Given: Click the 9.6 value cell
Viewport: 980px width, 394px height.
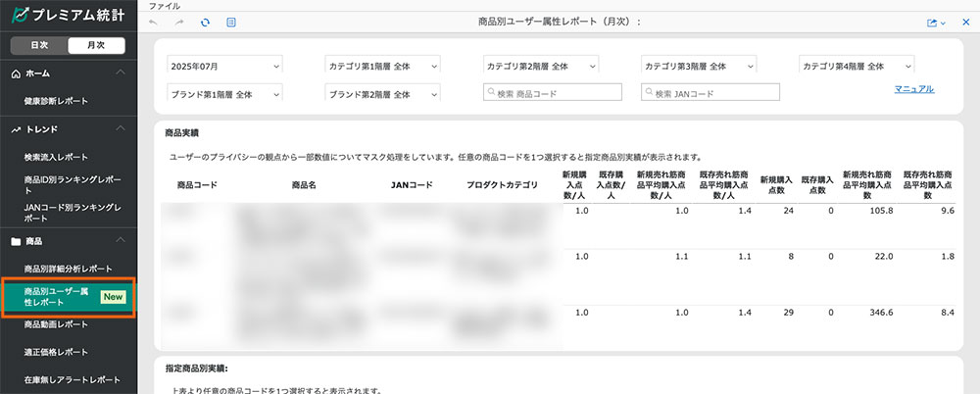Looking at the screenshot, I should click(x=948, y=211).
